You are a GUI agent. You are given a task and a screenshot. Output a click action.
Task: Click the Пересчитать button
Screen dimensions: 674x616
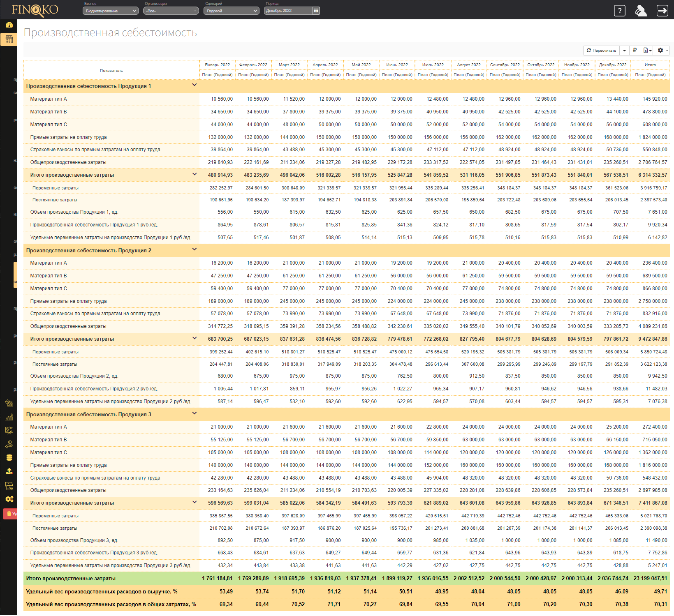click(601, 50)
